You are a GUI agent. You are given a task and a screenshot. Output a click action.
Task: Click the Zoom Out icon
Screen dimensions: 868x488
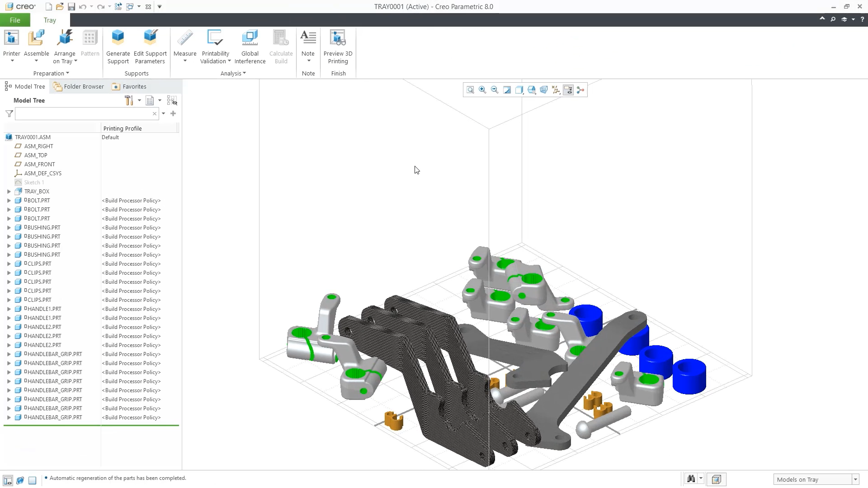[x=495, y=90]
